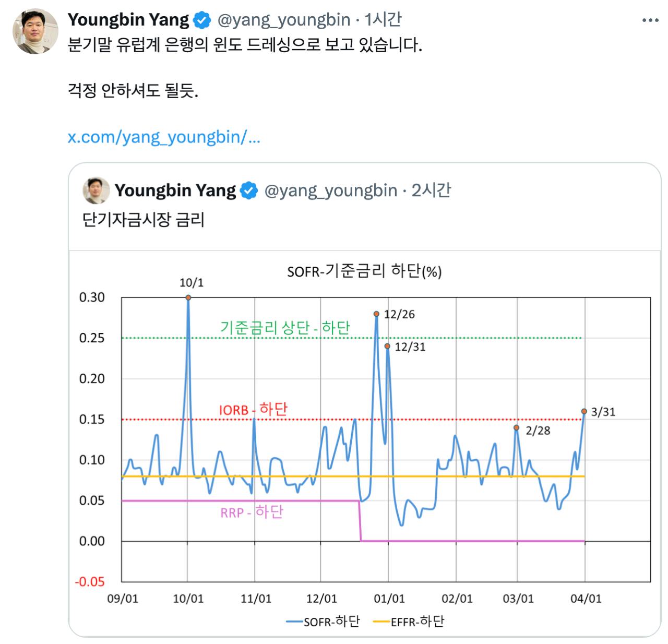
Task: Select the data point marked 3/31
Action: click(583, 412)
